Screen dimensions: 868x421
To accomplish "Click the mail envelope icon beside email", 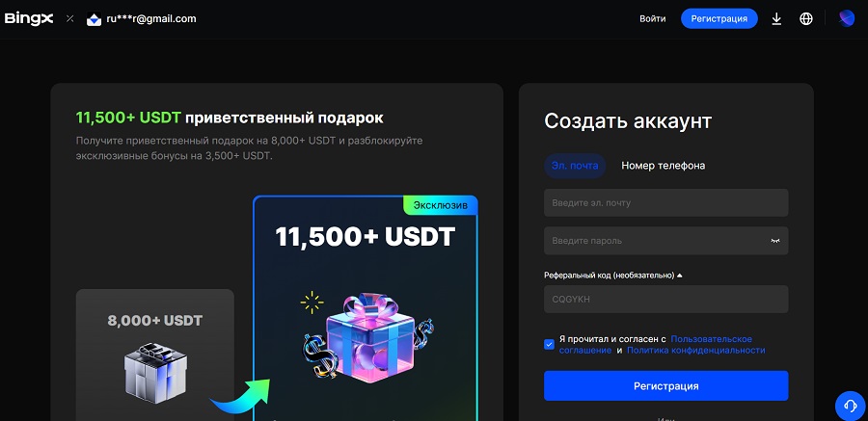I will (95, 19).
